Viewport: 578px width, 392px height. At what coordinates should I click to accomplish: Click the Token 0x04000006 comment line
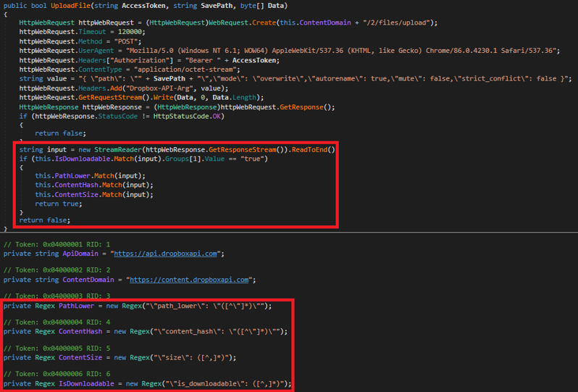tap(56, 375)
